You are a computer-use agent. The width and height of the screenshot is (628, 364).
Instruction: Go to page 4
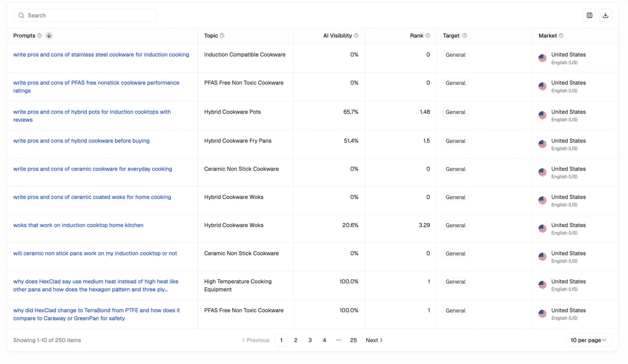coord(324,340)
